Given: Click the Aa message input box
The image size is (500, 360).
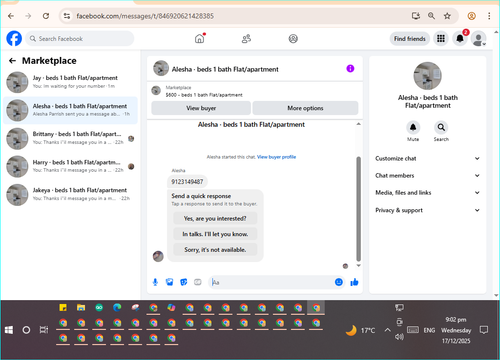Looking at the screenshot, I should tap(272, 282).
